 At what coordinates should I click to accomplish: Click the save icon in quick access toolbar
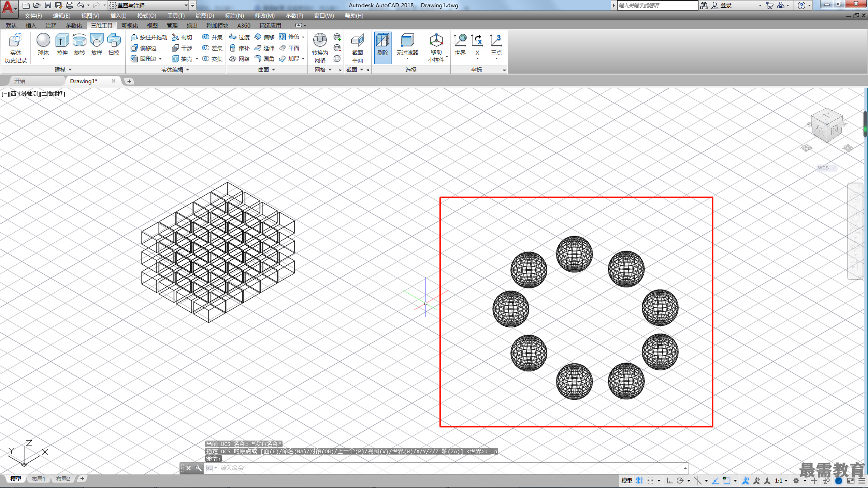(47, 5)
